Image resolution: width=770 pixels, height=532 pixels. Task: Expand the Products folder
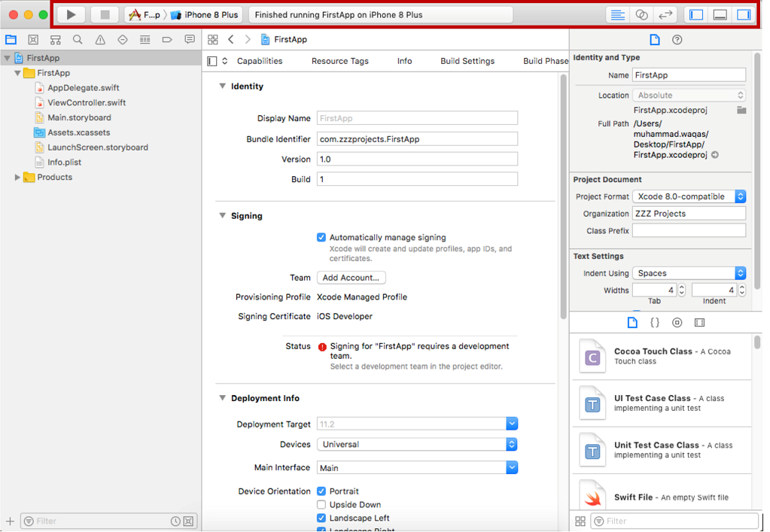coord(17,177)
